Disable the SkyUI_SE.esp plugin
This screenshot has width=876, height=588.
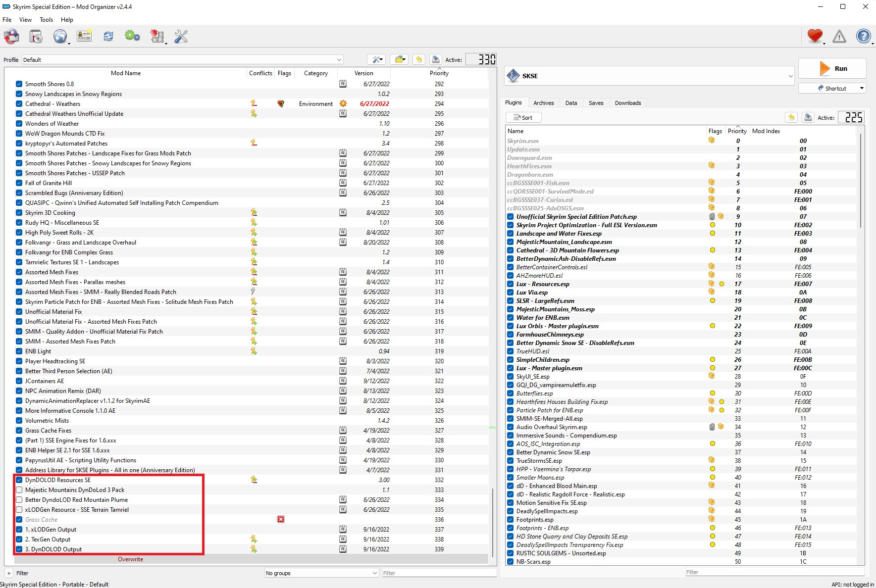[x=511, y=376]
